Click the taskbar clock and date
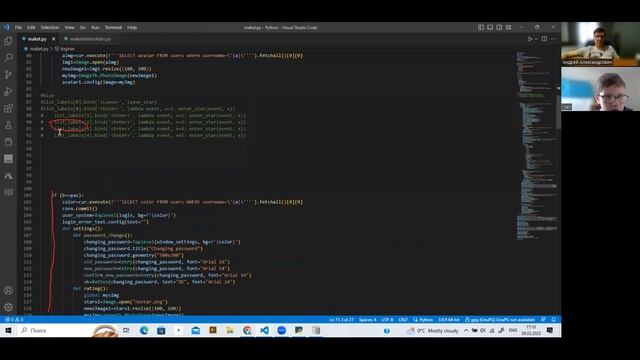The height and width of the screenshot is (360, 640). tap(531, 331)
